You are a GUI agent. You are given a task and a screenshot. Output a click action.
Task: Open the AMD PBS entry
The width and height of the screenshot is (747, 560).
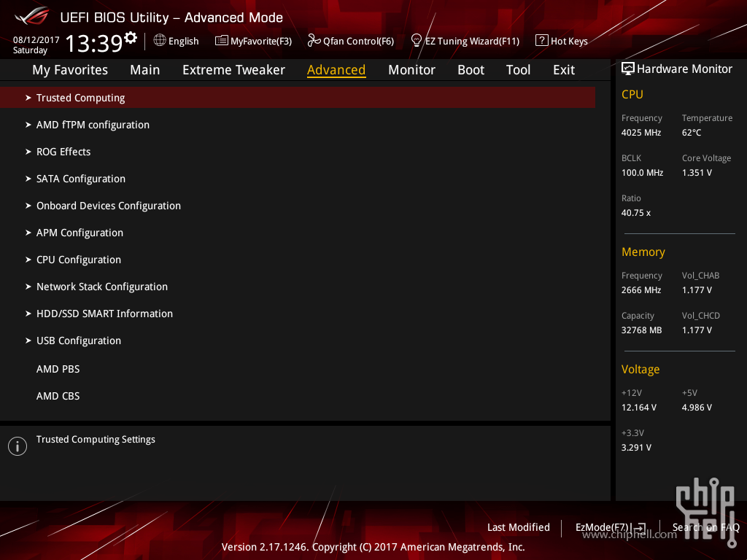click(58, 369)
